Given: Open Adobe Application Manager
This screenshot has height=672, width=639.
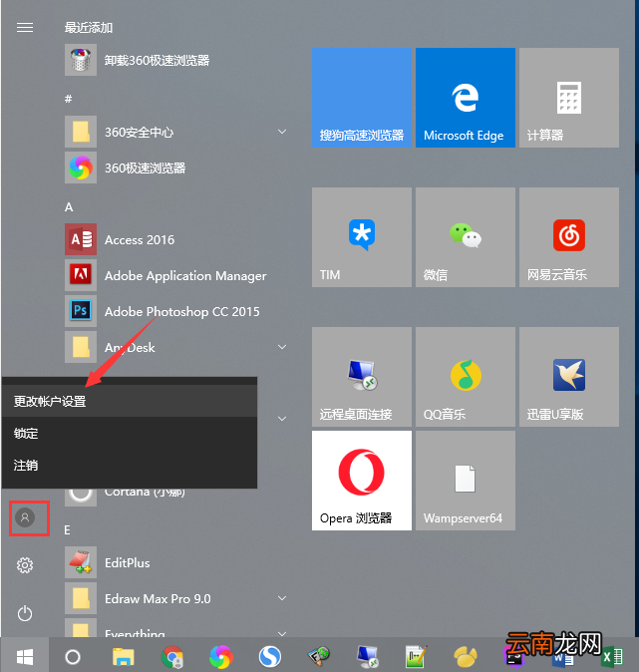Looking at the screenshot, I should click(x=175, y=275).
